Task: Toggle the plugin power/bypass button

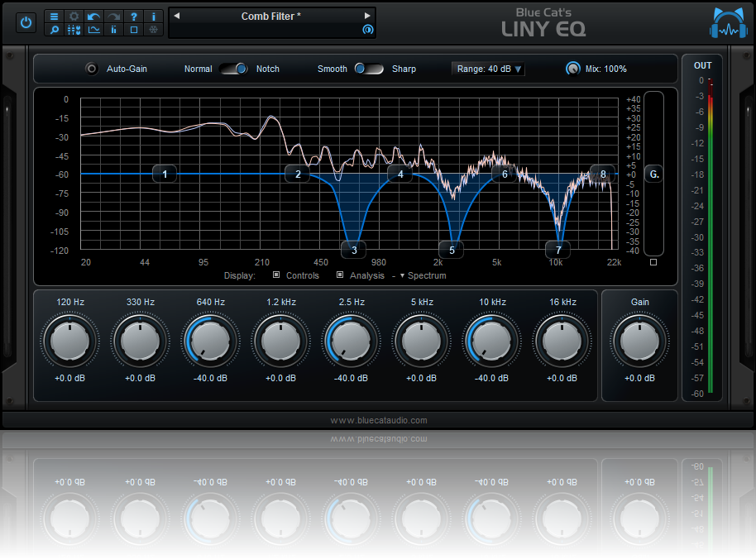Action: 26,22
